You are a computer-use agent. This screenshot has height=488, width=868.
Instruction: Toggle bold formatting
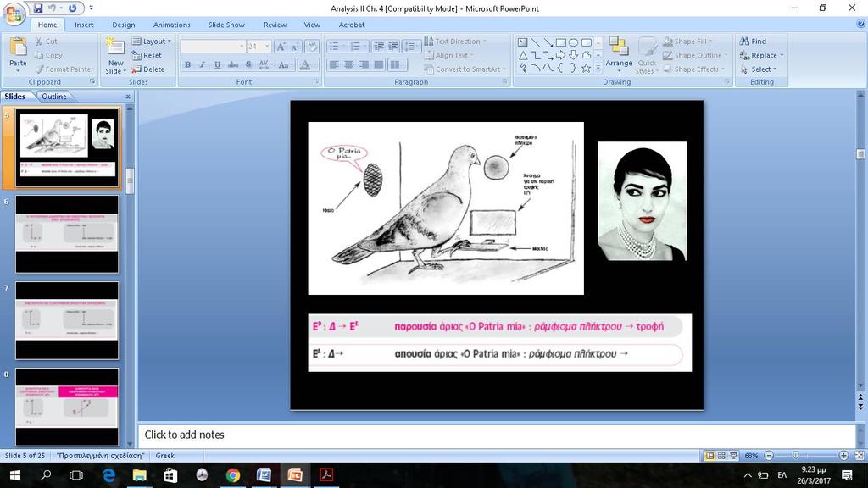point(187,64)
